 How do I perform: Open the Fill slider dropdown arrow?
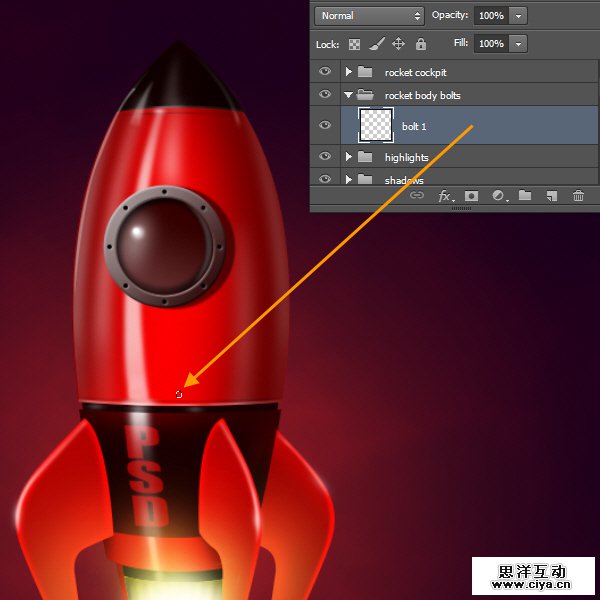coord(518,44)
